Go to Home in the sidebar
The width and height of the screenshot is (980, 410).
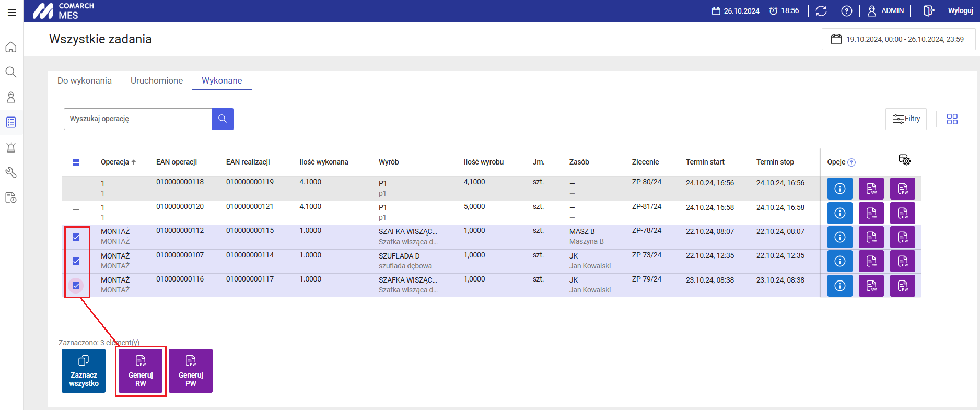coord(11,47)
